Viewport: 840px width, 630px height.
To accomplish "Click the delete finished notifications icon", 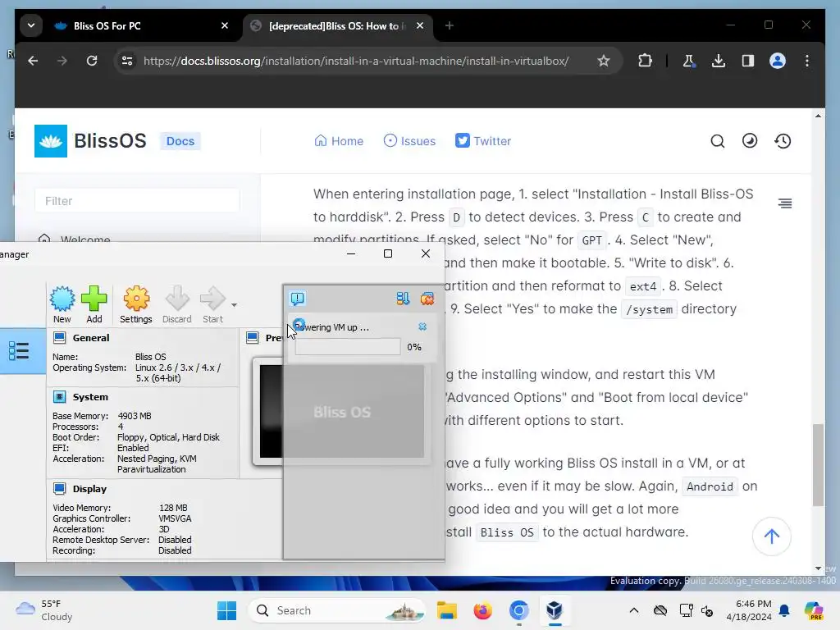I will click(427, 299).
